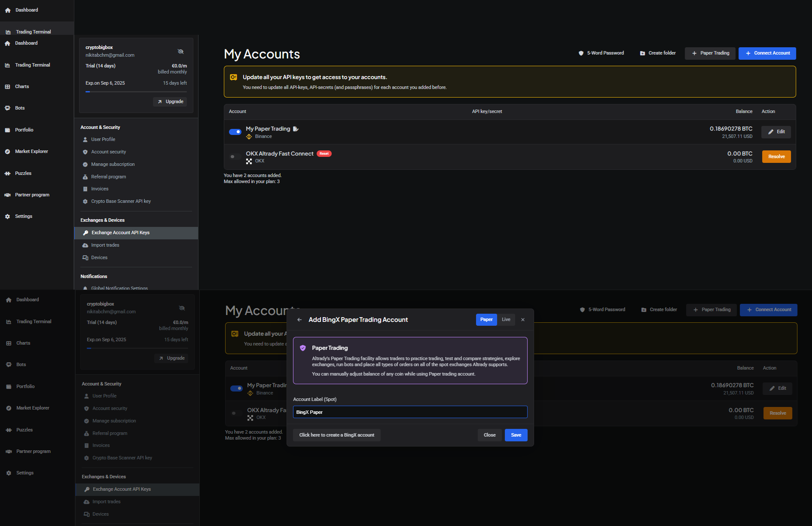Click the dimmed Edit button behind the dialog
The height and width of the screenshot is (526, 812).
[x=777, y=388]
